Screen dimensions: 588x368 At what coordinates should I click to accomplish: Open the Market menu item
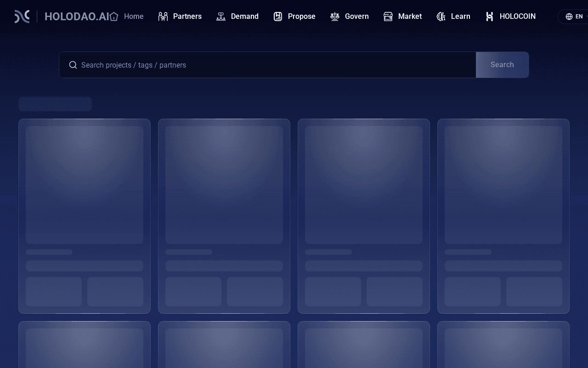tap(410, 17)
